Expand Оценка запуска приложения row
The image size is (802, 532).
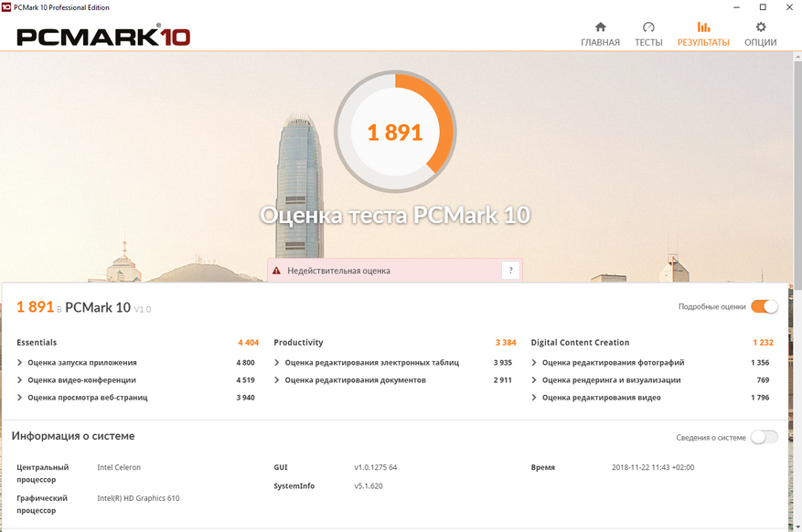coord(20,363)
